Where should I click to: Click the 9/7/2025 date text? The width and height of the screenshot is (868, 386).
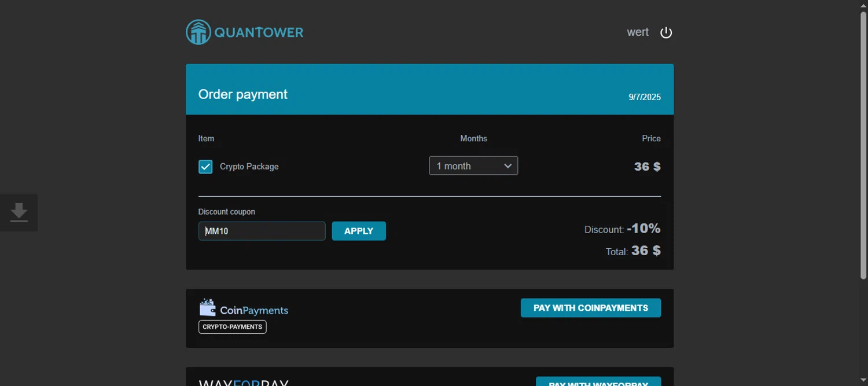645,97
